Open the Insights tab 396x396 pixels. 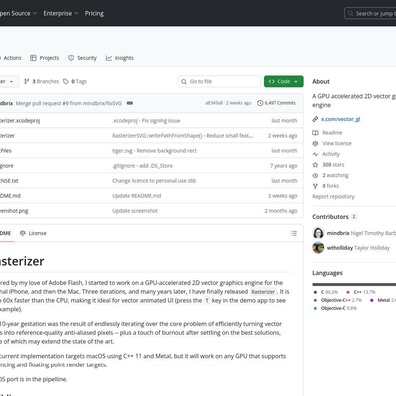click(119, 58)
